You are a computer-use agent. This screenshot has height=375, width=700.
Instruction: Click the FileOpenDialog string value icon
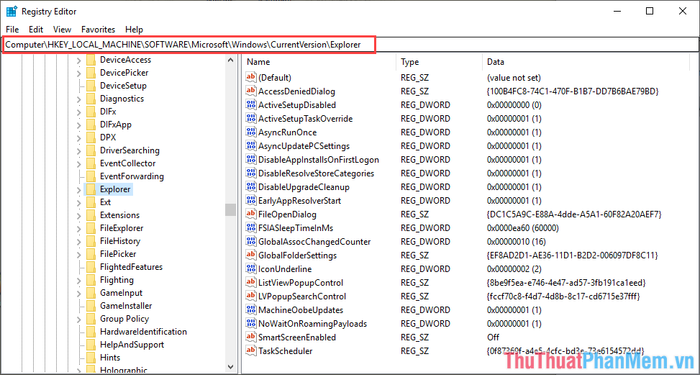coord(251,214)
